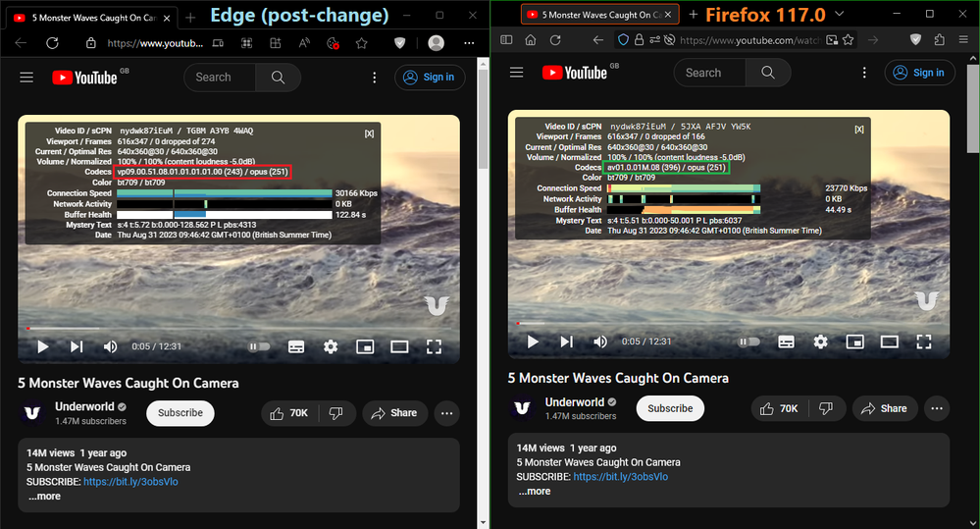980x529 pixels.
Task: Open YouTube settings dots in Edge
Action: tap(375, 78)
